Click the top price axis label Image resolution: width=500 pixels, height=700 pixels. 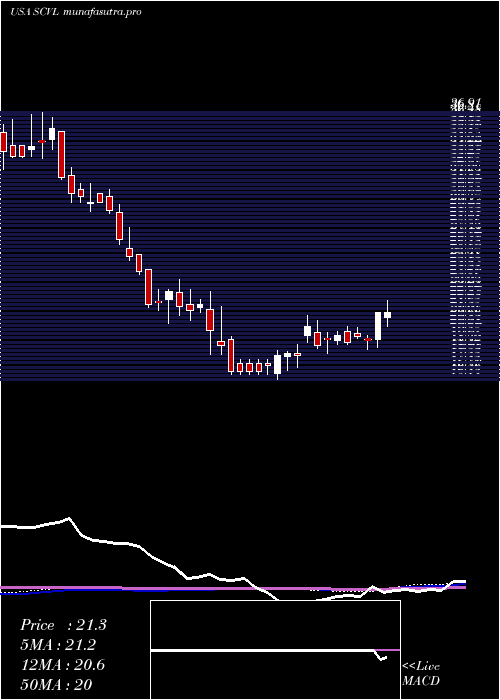[466, 105]
